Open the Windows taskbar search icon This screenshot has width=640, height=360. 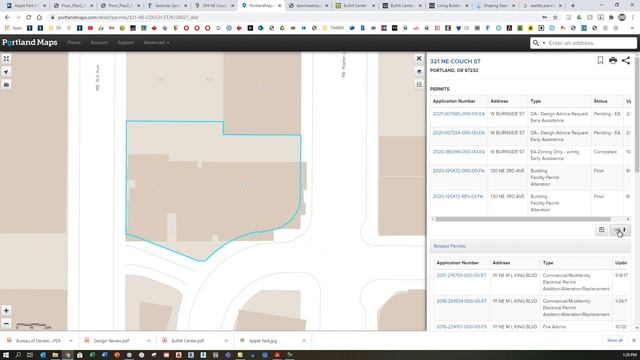point(18,355)
